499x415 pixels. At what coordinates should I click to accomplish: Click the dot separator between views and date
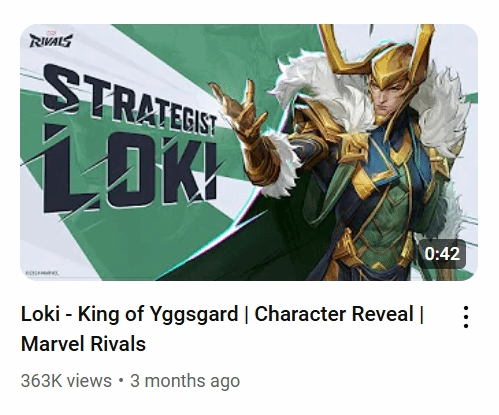tap(121, 380)
